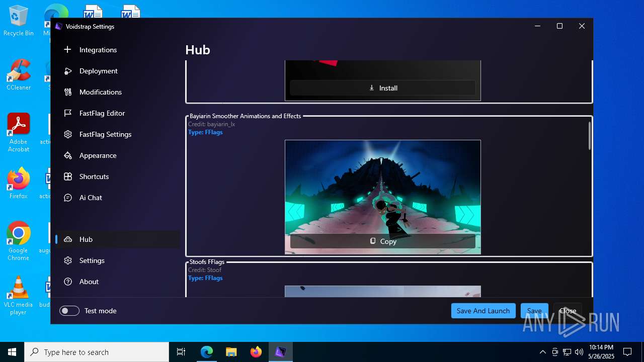The width and height of the screenshot is (644, 362).
Task: Open Firefox from the taskbar
Action: pos(256,352)
